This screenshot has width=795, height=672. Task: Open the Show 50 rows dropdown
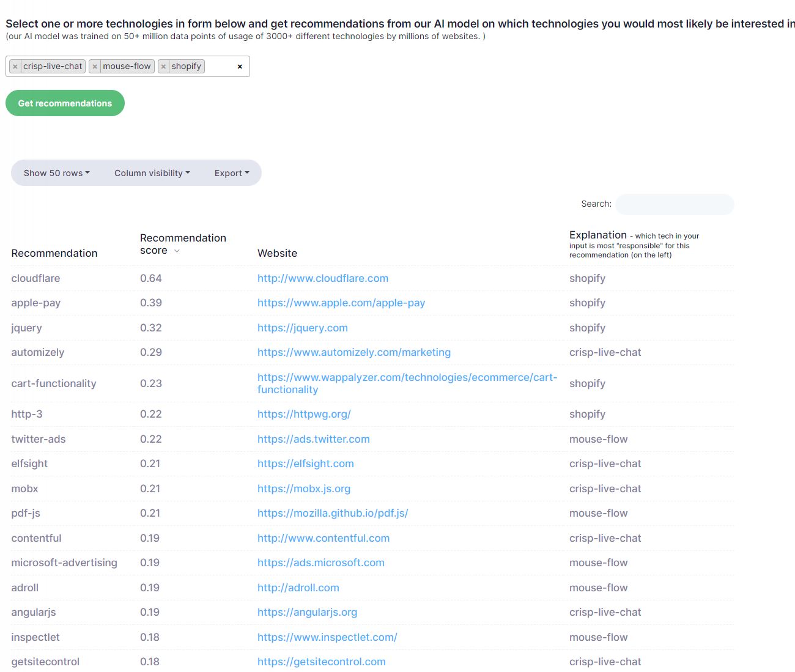(x=57, y=173)
